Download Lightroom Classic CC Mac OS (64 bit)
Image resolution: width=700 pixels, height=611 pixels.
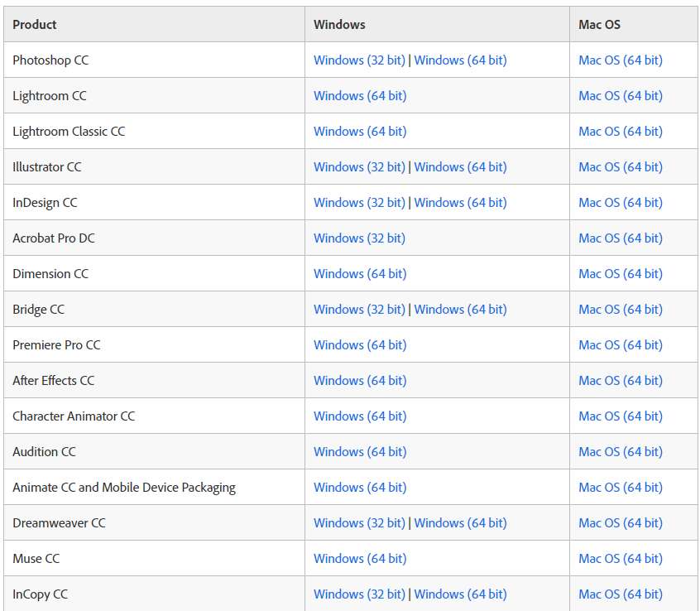[621, 132]
